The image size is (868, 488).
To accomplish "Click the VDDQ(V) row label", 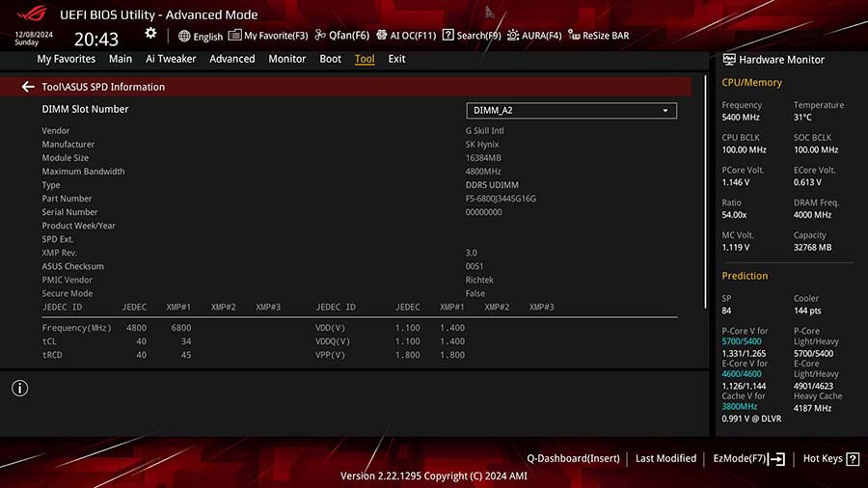I will [332, 341].
